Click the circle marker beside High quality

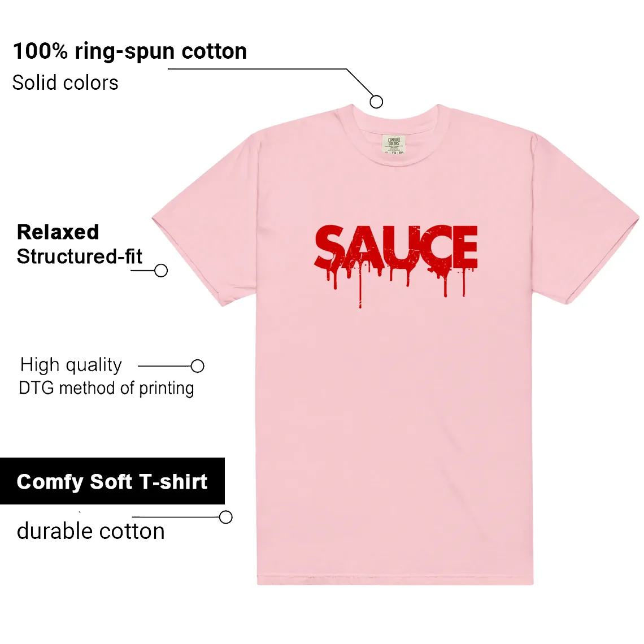click(x=198, y=365)
